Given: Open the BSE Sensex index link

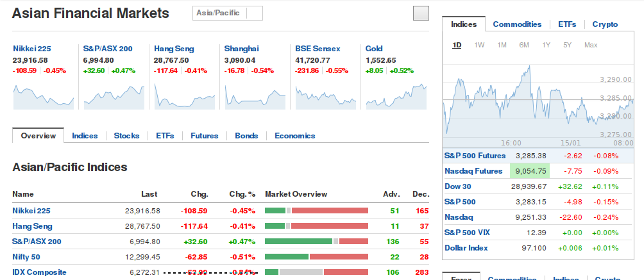Looking at the screenshot, I should [318, 49].
